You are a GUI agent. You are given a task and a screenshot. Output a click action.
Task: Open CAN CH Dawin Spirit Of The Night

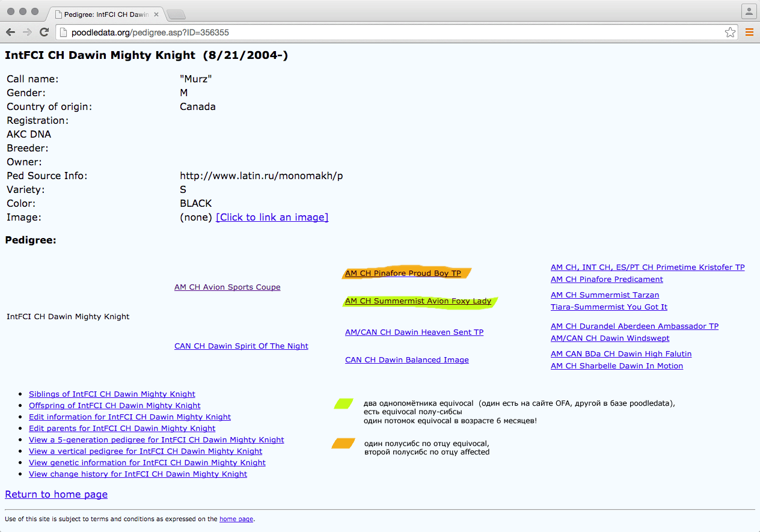click(241, 346)
